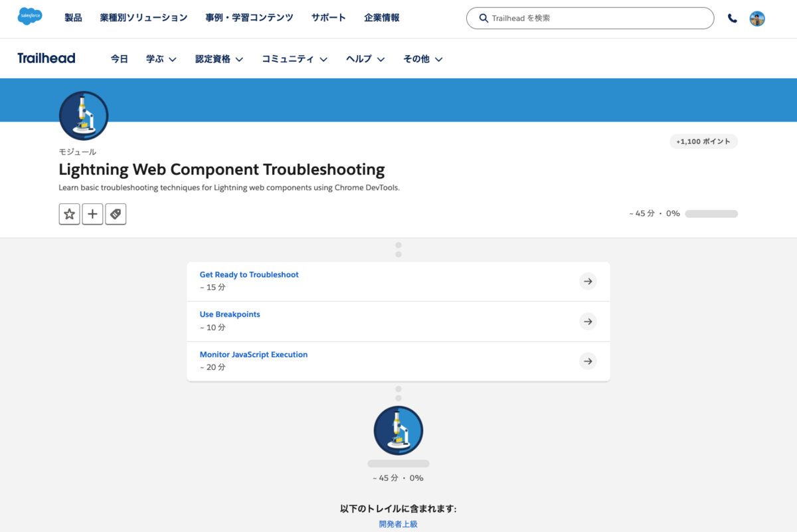Screen dimensions: 797x532
Task: Expand the コミュニティ dropdown menu
Action: tap(295, 59)
